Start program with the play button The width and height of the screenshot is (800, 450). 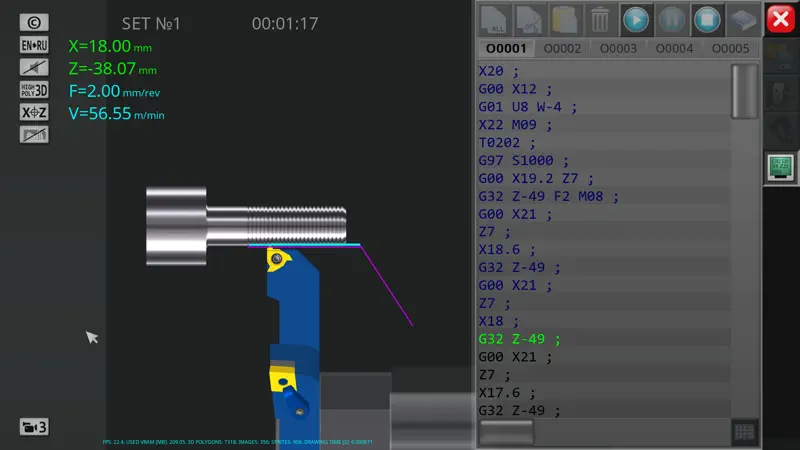[x=636, y=20]
